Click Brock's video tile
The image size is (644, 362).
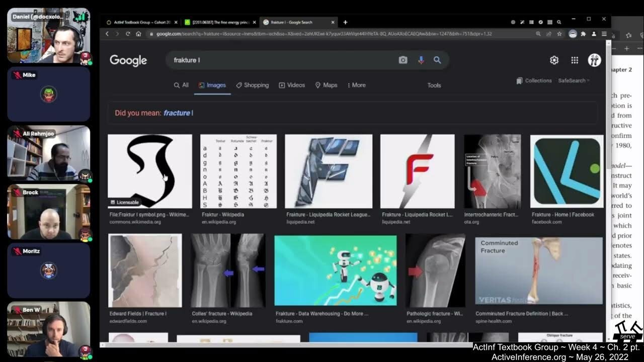click(x=49, y=212)
